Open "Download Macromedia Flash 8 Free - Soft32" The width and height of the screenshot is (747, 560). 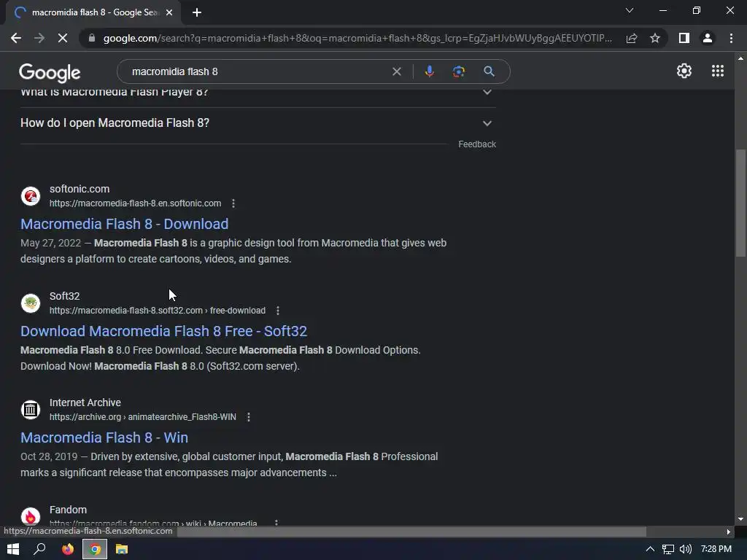point(163,331)
